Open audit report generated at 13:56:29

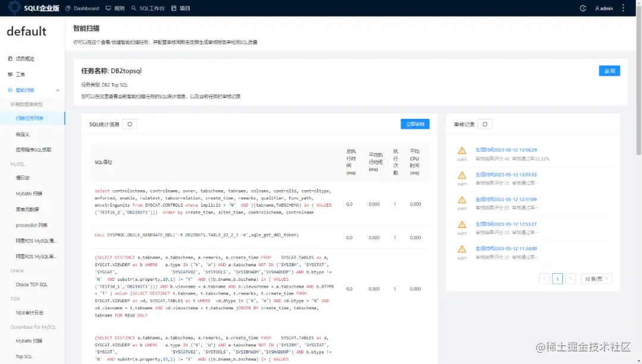coord(506,150)
